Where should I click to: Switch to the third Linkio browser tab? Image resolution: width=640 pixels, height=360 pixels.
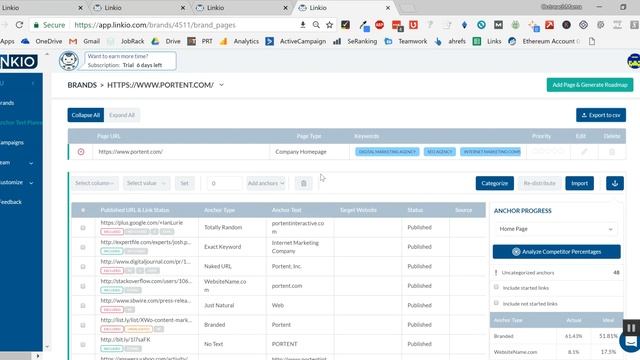[241, 8]
